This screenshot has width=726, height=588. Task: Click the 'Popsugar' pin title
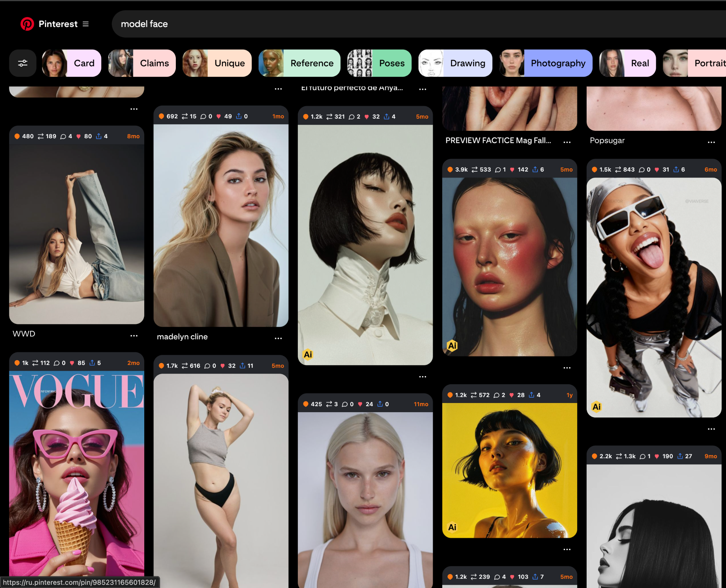[x=607, y=140]
